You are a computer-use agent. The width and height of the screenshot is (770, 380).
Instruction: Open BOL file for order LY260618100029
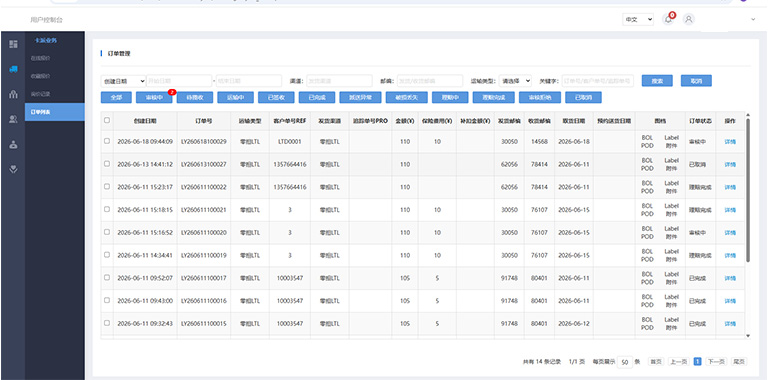tap(647, 138)
